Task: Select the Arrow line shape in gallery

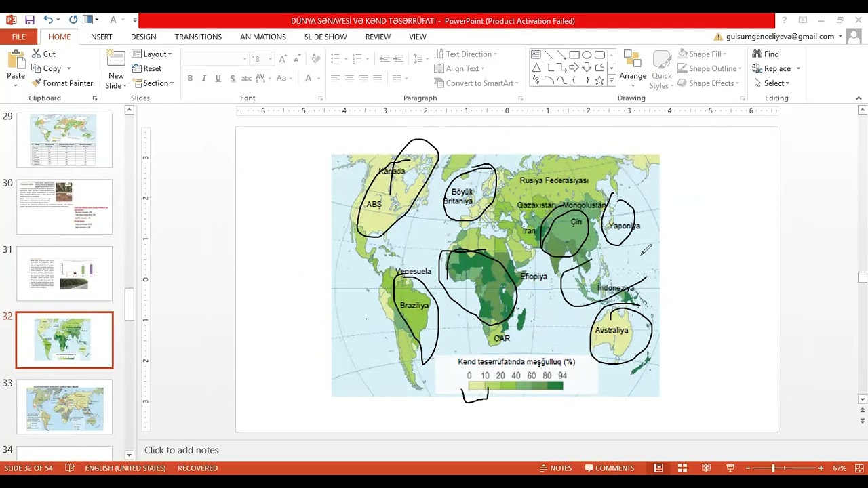Action: tap(561, 55)
